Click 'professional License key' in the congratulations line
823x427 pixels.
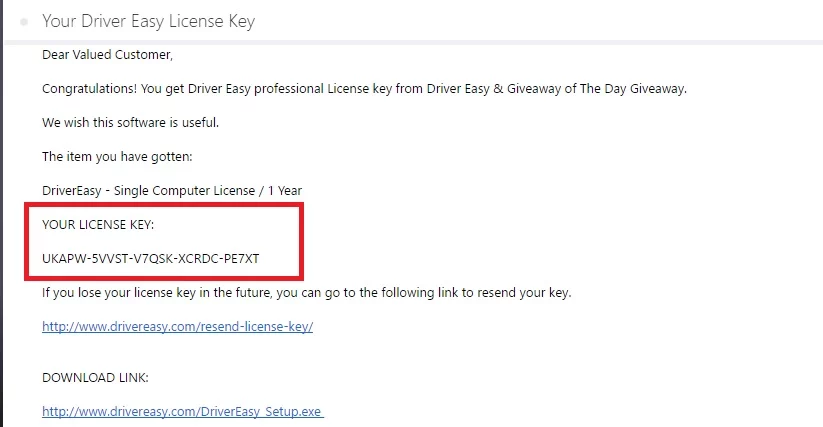(323, 89)
